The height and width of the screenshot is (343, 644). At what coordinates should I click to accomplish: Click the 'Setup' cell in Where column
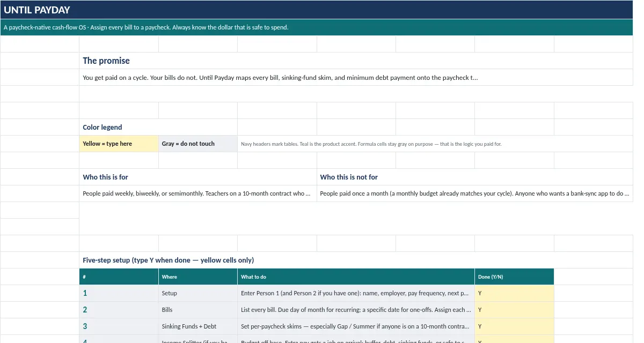click(198, 293)
